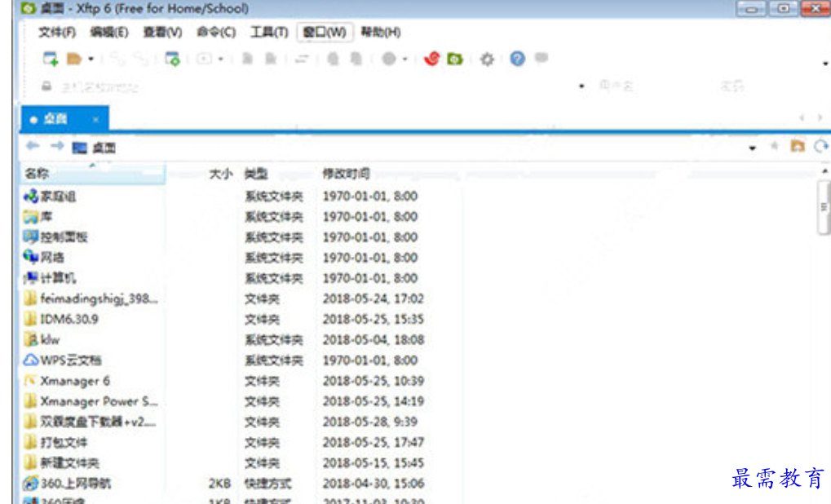Viewport: 831px width, 504px height.
Task: Go forward with the right arrow
Action: click(x=57, y=146)
